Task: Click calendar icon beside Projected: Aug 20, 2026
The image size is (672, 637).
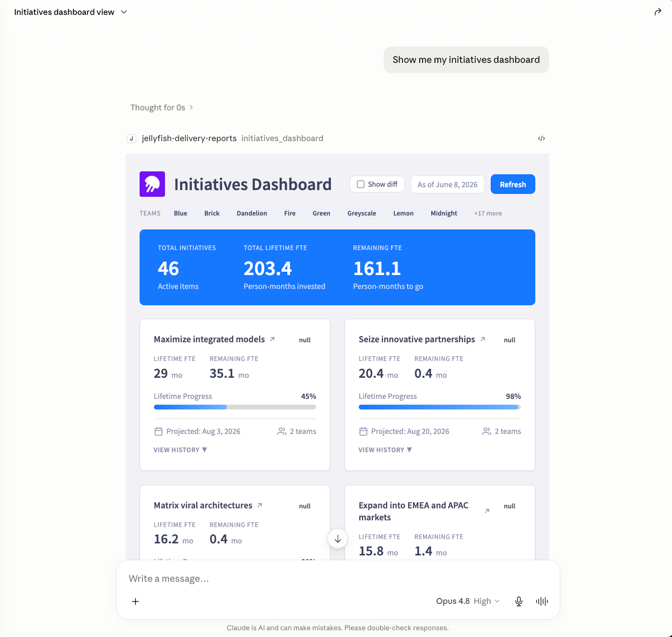Action: click(363, 432)
